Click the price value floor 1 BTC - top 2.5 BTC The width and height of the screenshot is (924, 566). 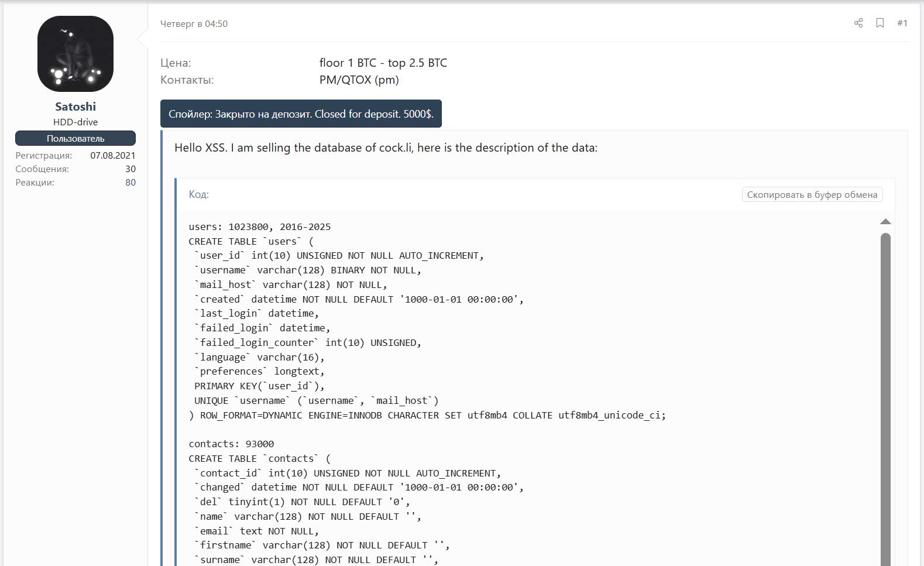[x=383, y=63]
